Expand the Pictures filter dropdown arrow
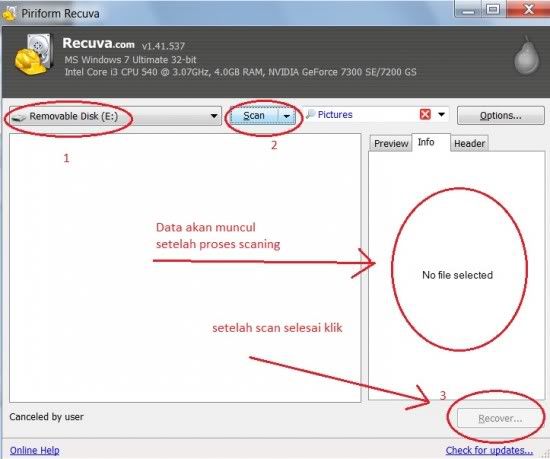The height and width of the screenshot is (459, 550). pos(442,114)
